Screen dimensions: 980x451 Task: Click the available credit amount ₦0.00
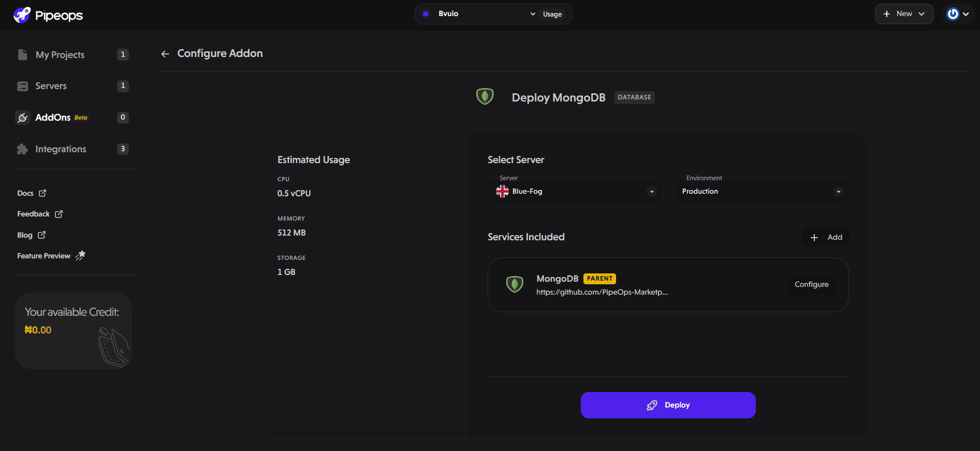[38, 330]
